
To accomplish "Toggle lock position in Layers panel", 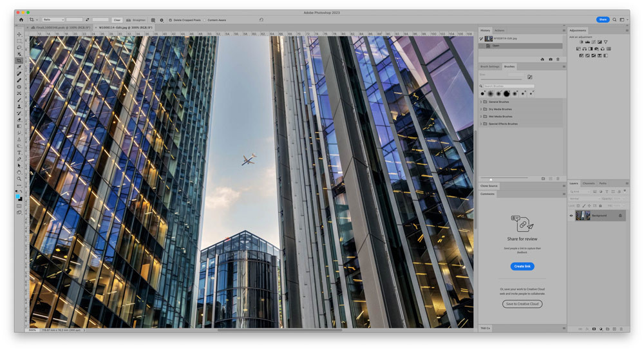I will [x=589, y=205].
